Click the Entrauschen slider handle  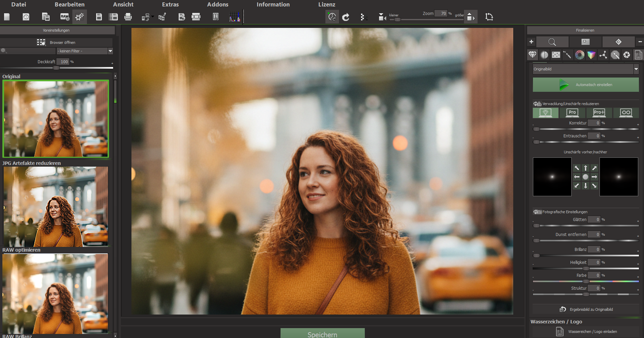(x=536, y=142)
